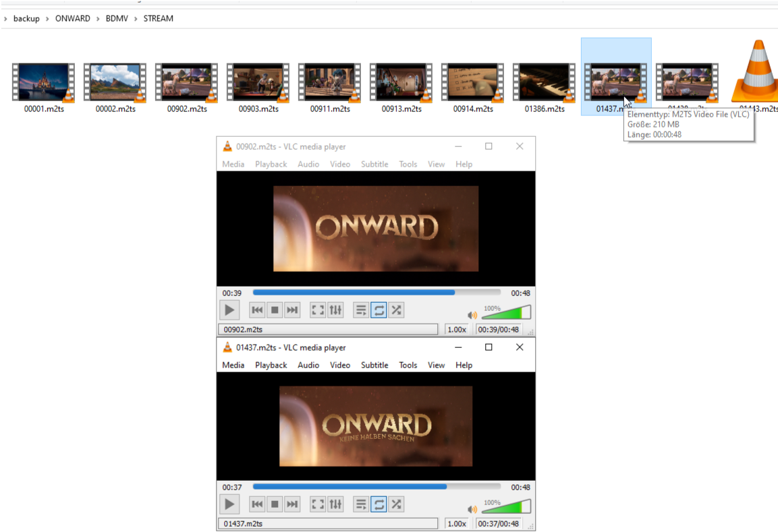Image resolution: width=778 pixels, height=532 pixels.
Task: Open the Subtitle menu in 01437.m2ts window
Action: 374,365
